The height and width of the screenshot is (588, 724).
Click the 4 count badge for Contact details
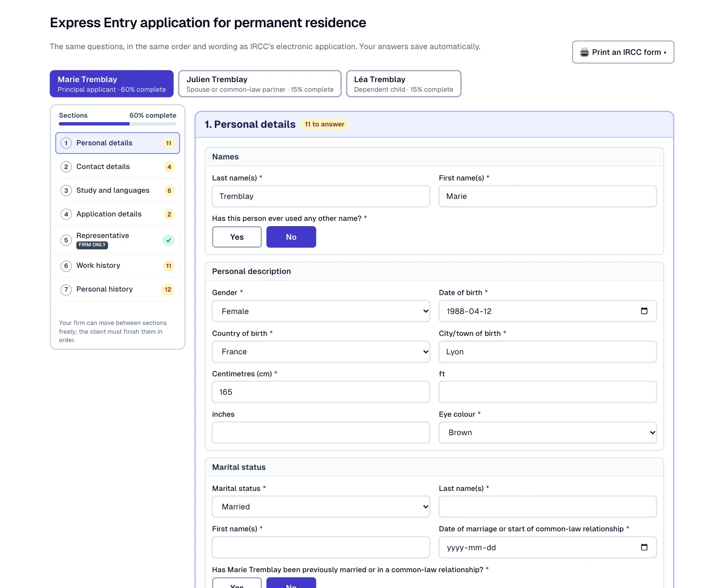point(169,167)
